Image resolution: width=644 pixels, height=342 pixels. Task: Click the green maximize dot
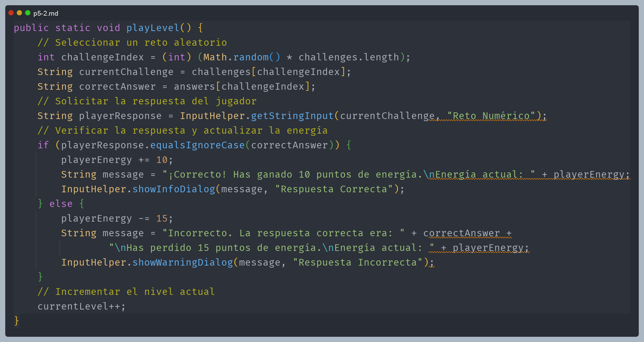(28, 13)
